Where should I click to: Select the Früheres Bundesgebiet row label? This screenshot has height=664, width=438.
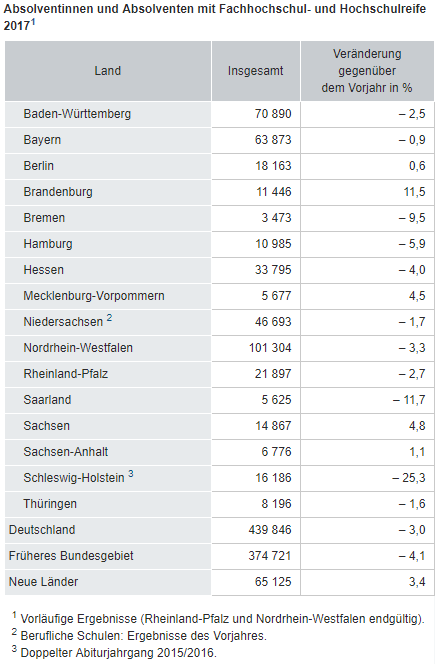point(71,556)
